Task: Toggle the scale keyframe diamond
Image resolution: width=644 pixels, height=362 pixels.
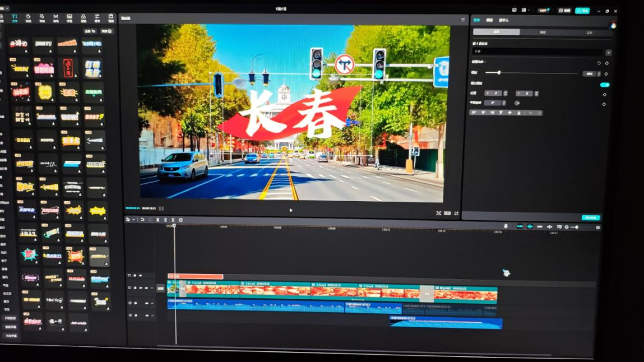Action: (606, 74)
